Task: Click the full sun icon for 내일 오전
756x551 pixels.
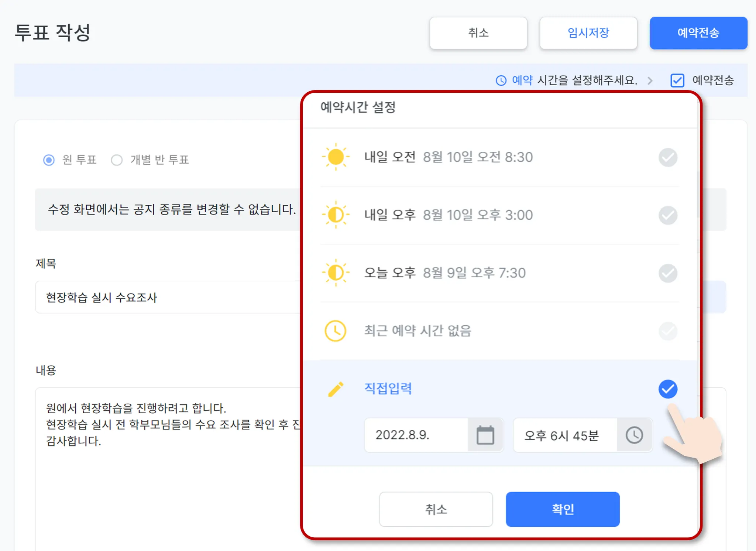Action: point(336,157)
